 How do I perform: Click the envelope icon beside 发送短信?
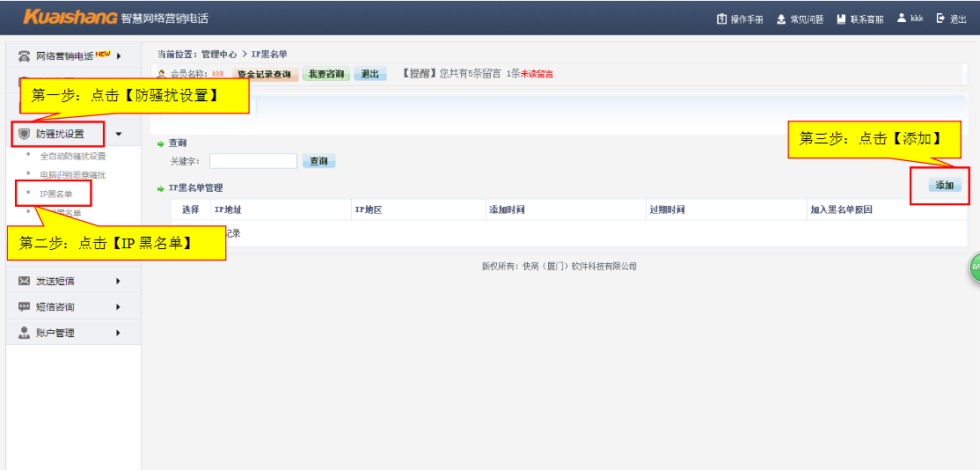point(25,281)
